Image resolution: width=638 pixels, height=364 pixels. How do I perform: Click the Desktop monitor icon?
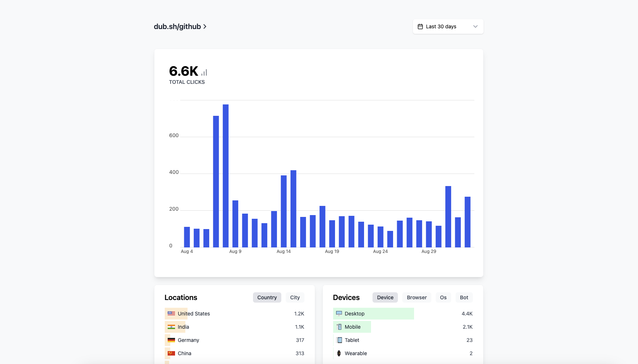coord(339,314)
